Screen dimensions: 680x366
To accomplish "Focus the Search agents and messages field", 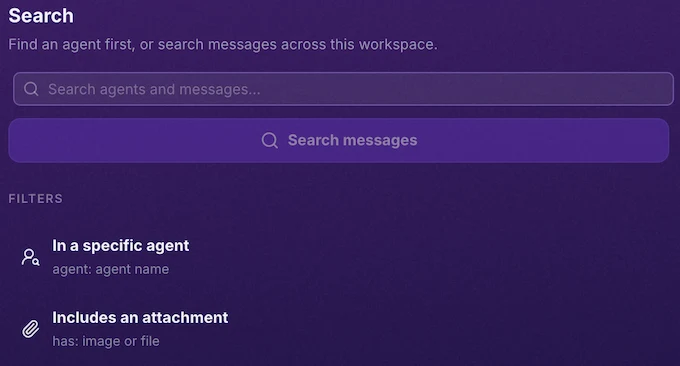I will 343,89.
